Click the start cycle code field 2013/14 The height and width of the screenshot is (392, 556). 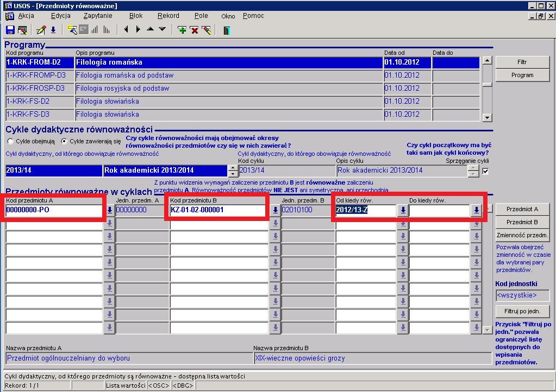(x=54, y=170)
